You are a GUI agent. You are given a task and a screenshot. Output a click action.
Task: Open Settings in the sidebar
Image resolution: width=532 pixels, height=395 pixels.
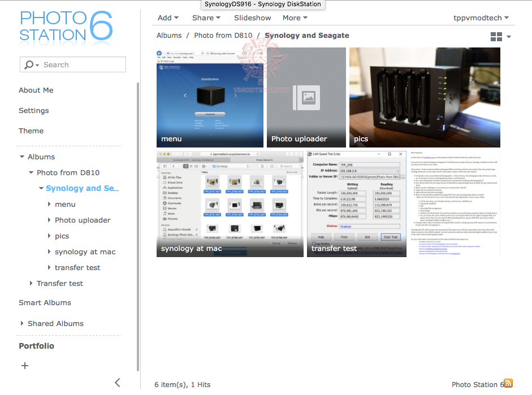[33, 111]
